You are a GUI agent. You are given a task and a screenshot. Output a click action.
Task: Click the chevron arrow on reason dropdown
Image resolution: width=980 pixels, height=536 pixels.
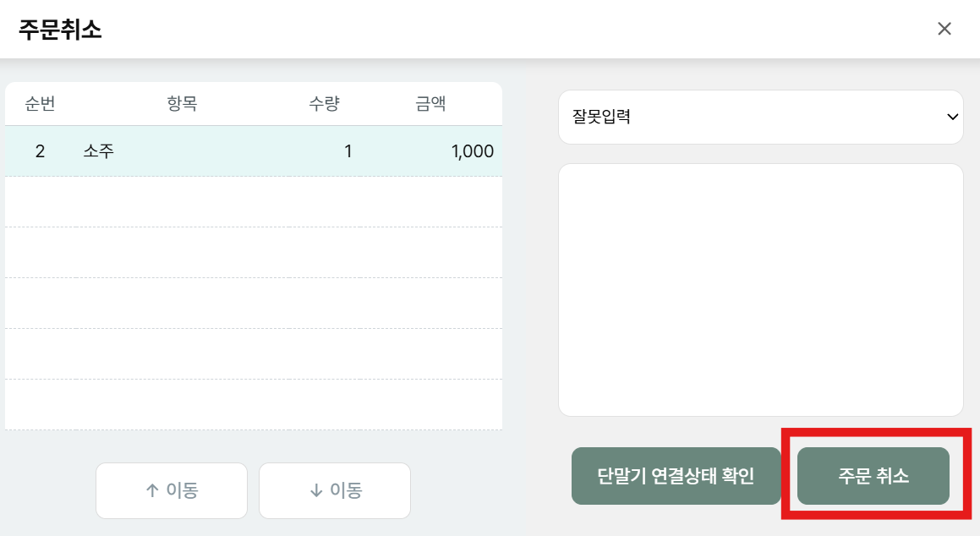(x=952, y=118)
